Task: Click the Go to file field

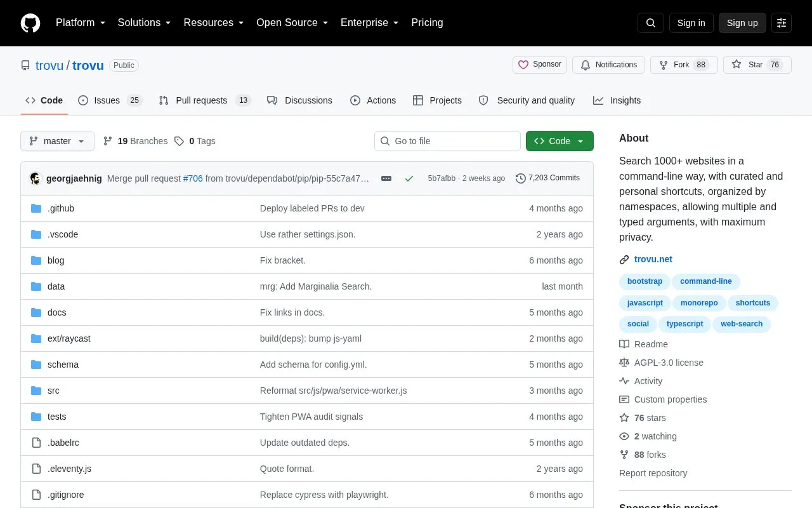Action: 447,141
